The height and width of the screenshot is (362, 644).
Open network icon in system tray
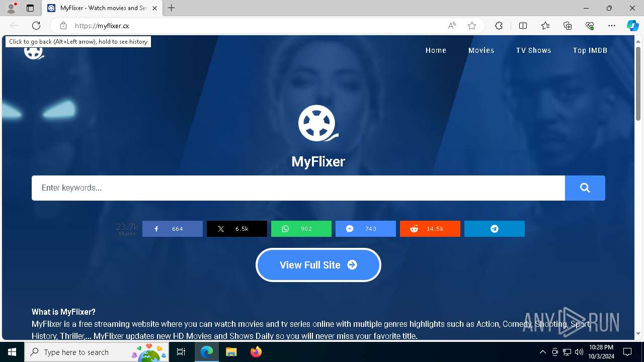pyautogui.click(x=567, y=352)
